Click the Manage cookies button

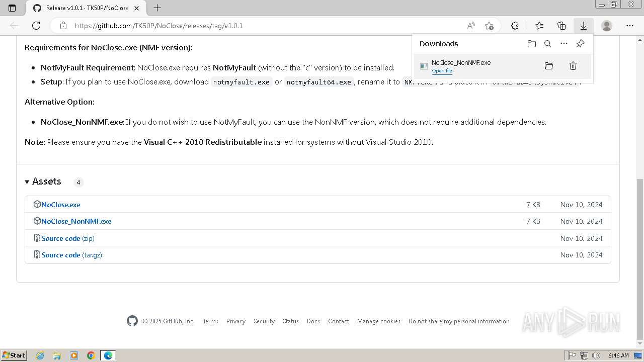pos(379,321)
